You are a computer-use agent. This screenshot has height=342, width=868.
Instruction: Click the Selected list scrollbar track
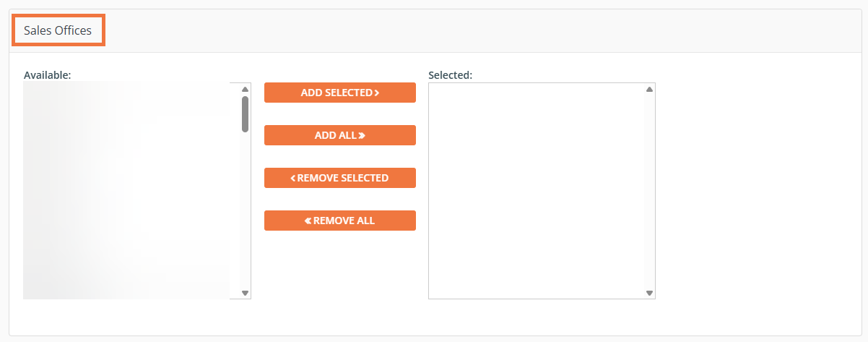pos(649,191)
